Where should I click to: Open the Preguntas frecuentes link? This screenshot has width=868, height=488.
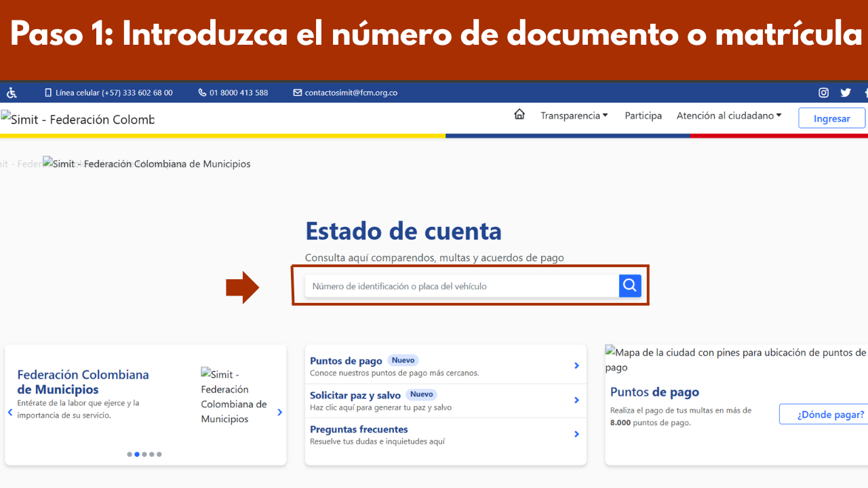coord(359,429)
